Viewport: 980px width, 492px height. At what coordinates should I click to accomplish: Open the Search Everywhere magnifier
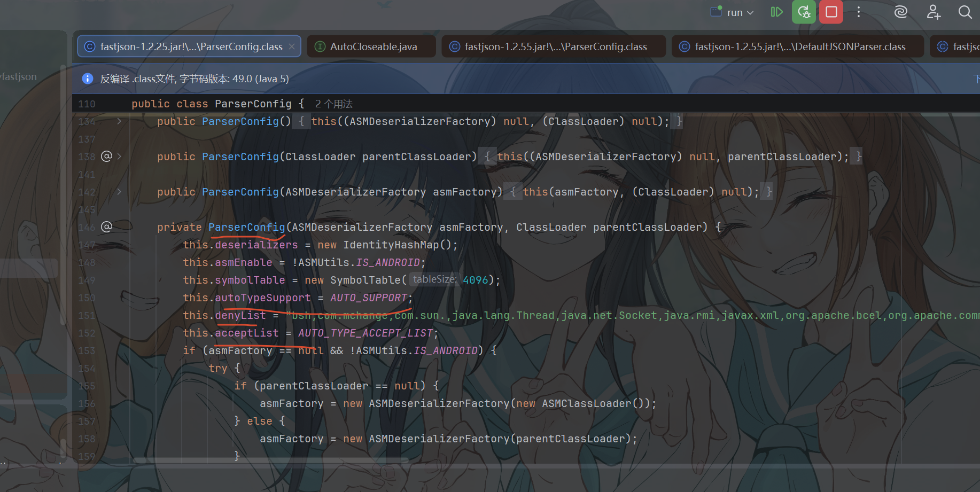point(965,12)
